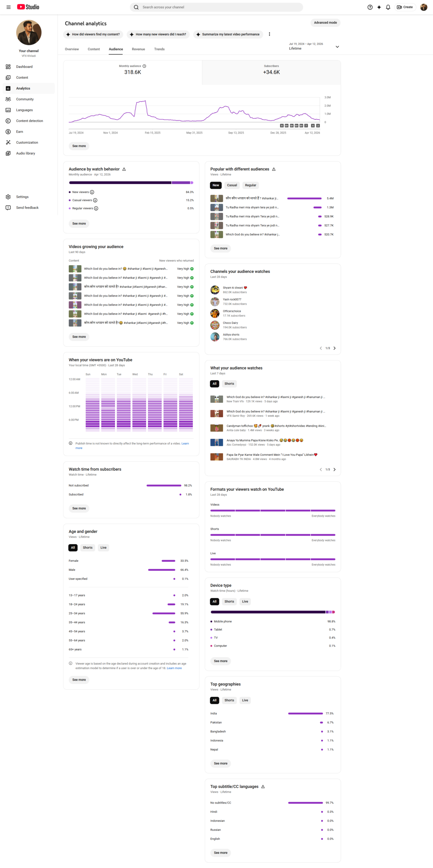Open the Customization wand icon
This screenshot has width=433, height=868.
click(8, 142)
